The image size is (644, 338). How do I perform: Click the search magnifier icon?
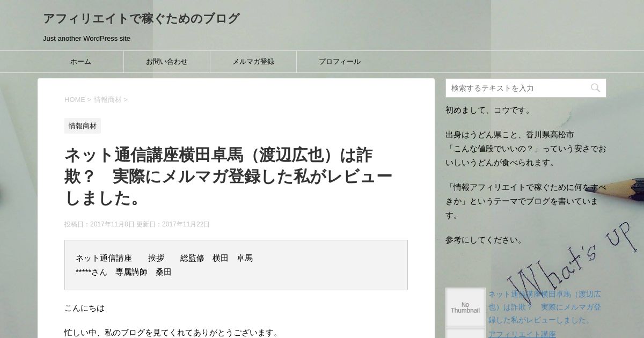point(595,88)
